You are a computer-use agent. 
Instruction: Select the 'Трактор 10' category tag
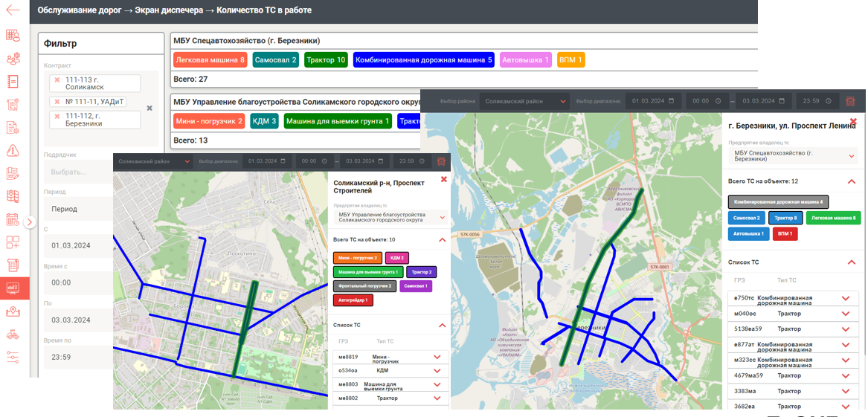coord(325,60)
